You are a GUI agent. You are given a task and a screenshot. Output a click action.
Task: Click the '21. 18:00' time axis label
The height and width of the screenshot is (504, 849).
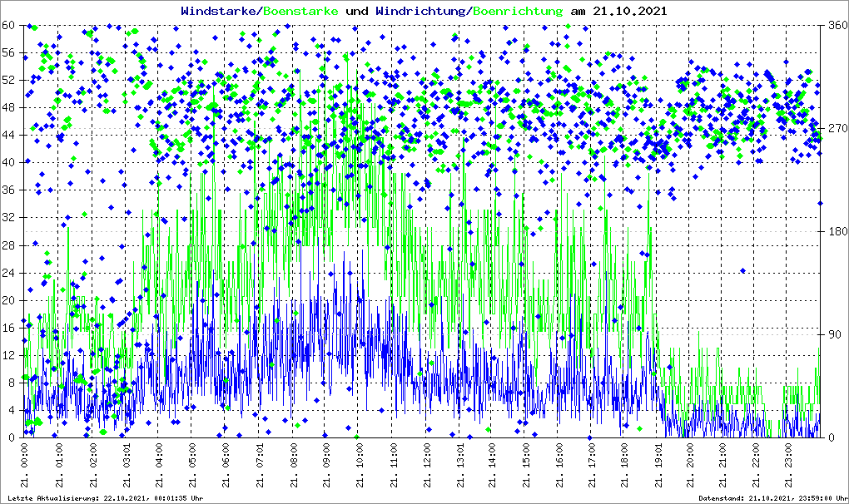point(625,465)
